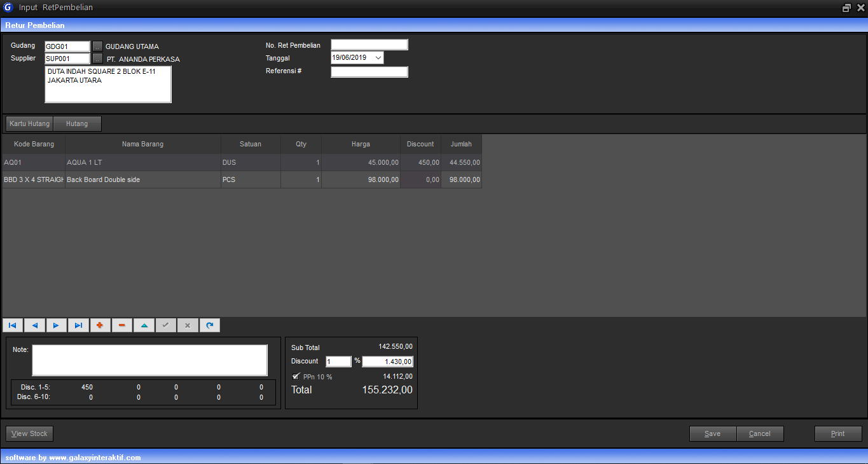Switch to Hutang tab
The width and height of the screenshot is (868, 464).
[77, 123]
